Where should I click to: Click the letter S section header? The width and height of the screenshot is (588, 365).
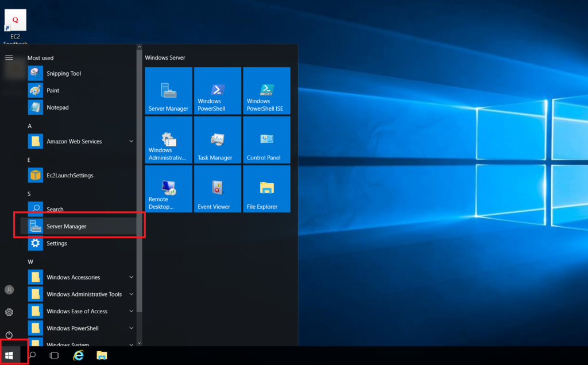[29, 194]
